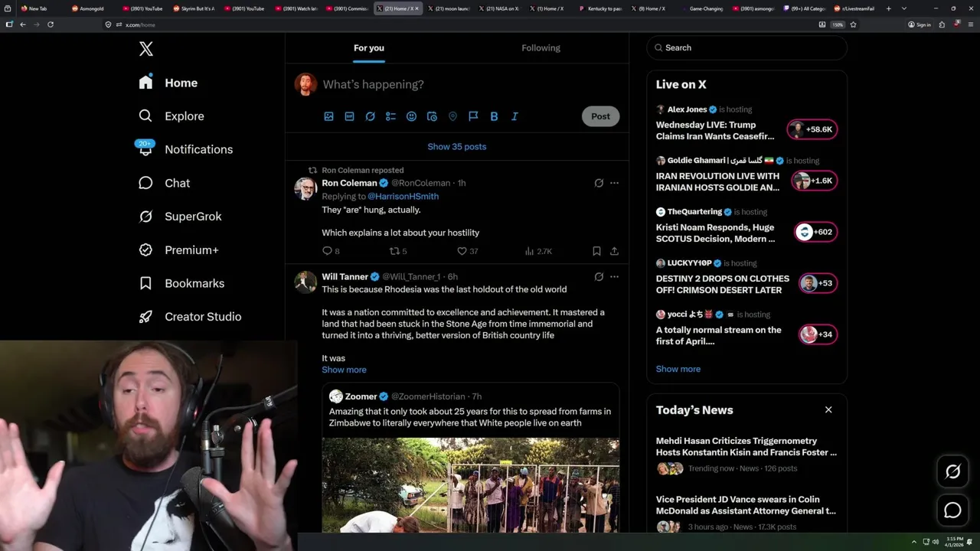Open Notifications bell with 20+ badge
The image size is (980, 551).
145,148
